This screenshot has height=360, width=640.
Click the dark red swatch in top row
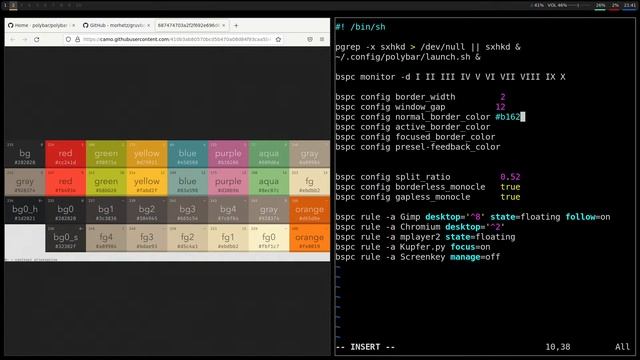(65, 154)
